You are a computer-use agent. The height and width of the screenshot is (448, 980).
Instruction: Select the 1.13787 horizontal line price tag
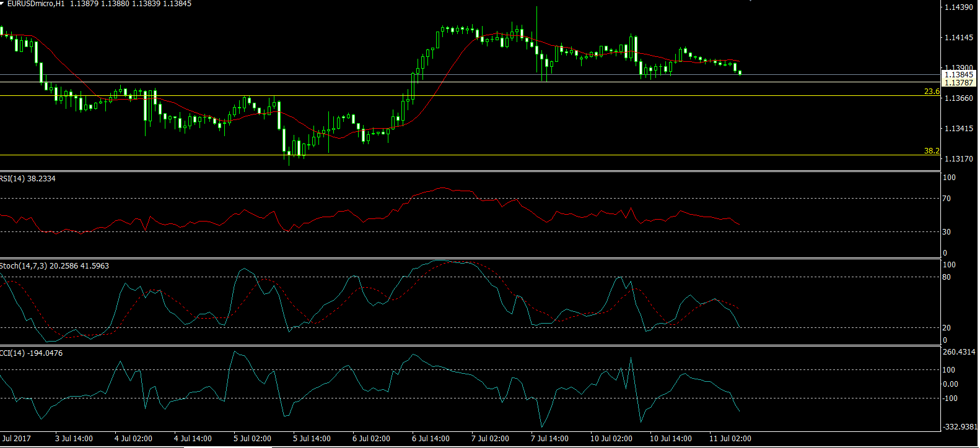[x=959, y=82]
